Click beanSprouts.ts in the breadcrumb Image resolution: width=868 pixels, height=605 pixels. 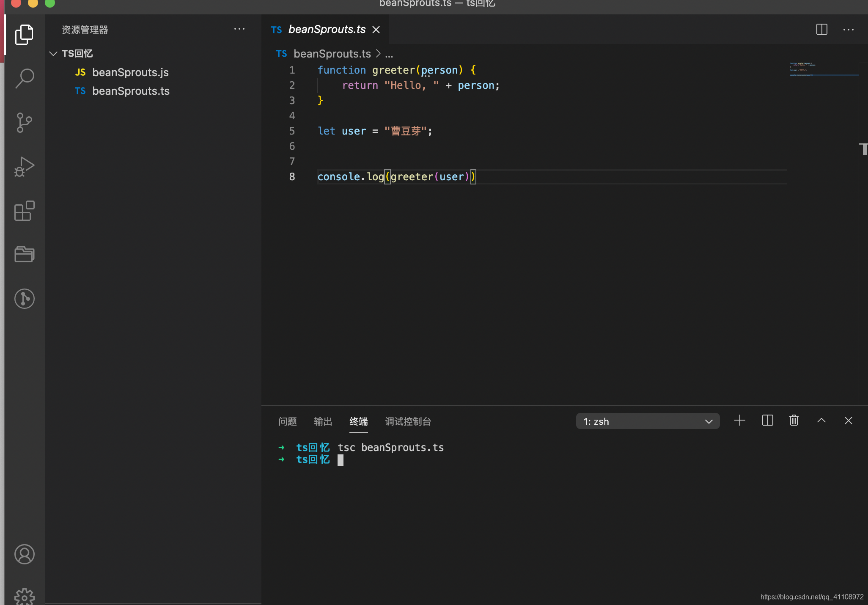pos(332,54)
